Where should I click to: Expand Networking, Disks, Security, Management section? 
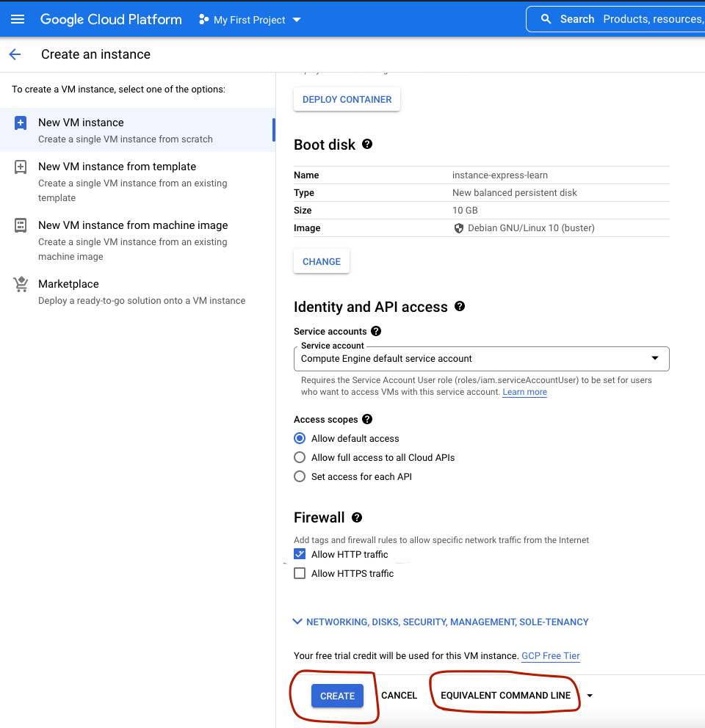(441, 622)
